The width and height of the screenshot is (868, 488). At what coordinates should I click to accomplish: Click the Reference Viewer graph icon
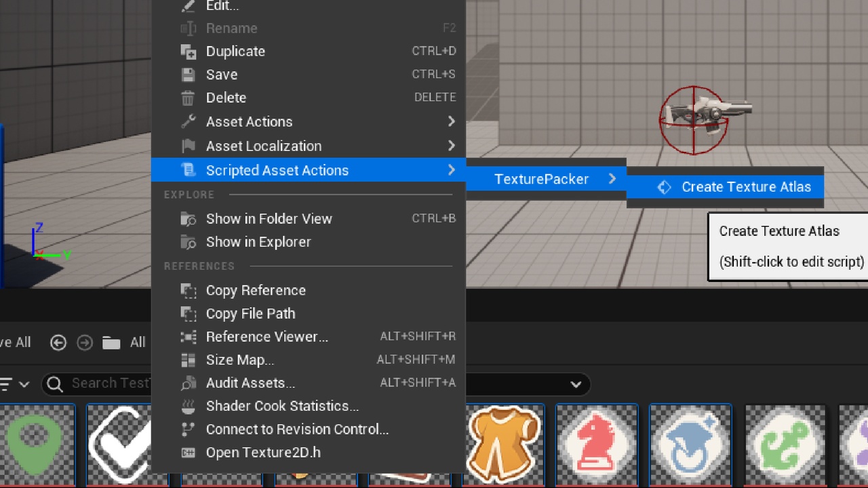point(188,337)
